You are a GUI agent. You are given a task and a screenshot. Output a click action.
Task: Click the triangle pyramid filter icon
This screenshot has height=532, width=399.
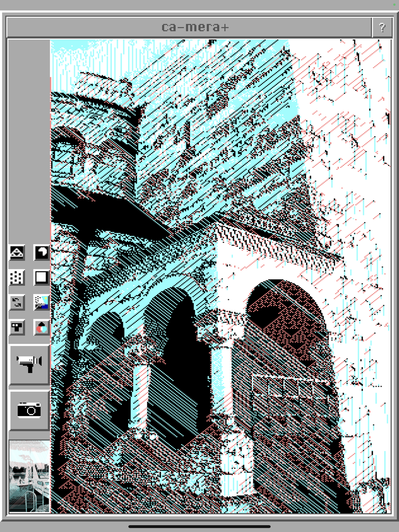click(17, 253)
